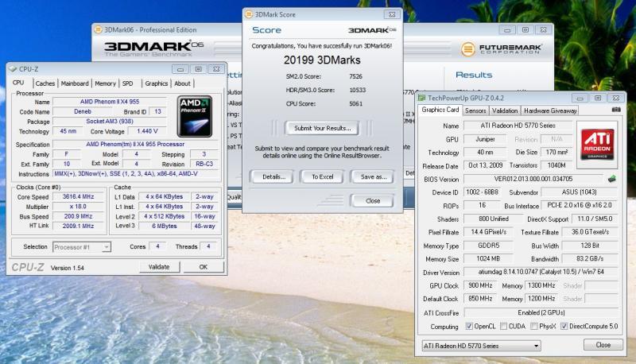This screenshot has width=636, height=364.
Task: Click the GPU name field ATI Radeon HD 5770 Series
Action: [x=518, y=126]
